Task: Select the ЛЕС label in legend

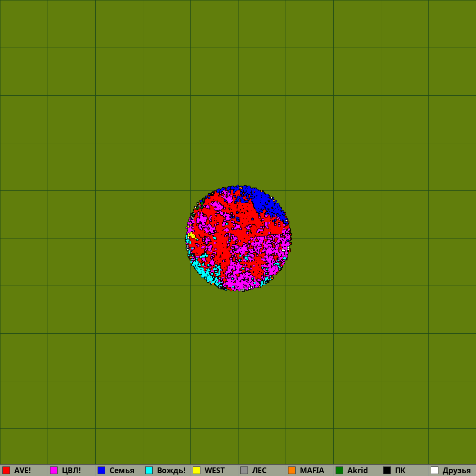Action: 259,470
